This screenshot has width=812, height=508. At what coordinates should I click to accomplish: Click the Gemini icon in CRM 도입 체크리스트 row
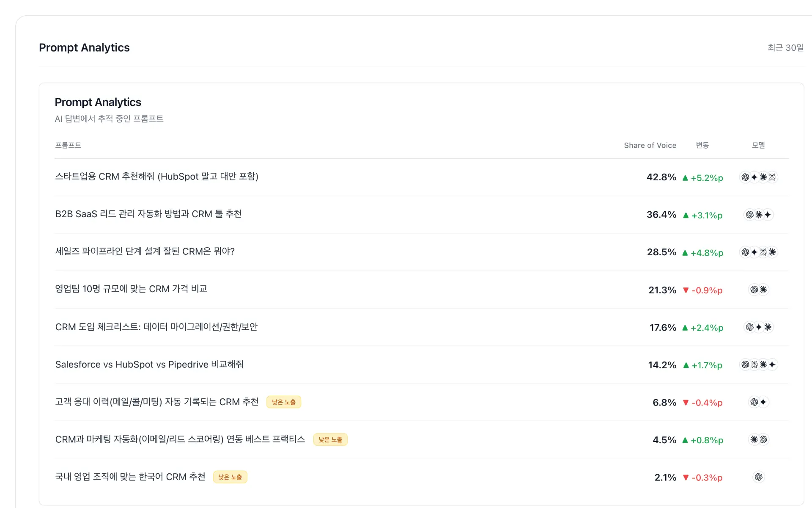pyautogui.click(x=759, y=327)
